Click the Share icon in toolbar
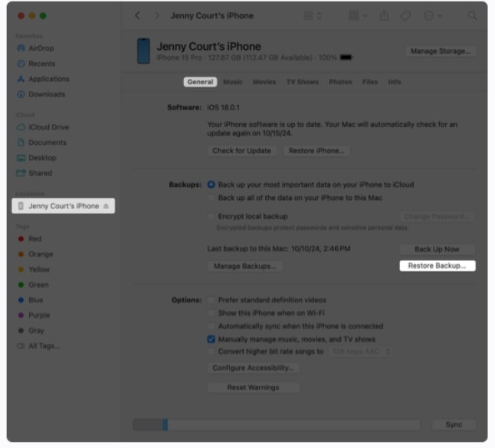The width and height of the screenshot is (495, 448). click(384, 15)
